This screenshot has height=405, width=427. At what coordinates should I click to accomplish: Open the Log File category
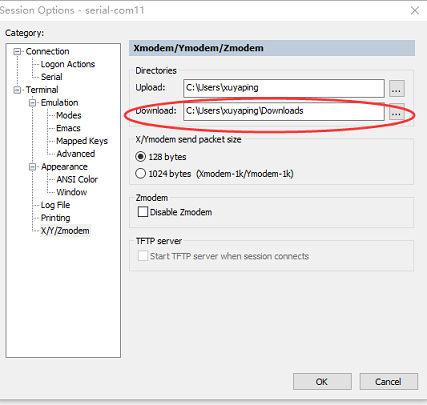coord(55,205)
